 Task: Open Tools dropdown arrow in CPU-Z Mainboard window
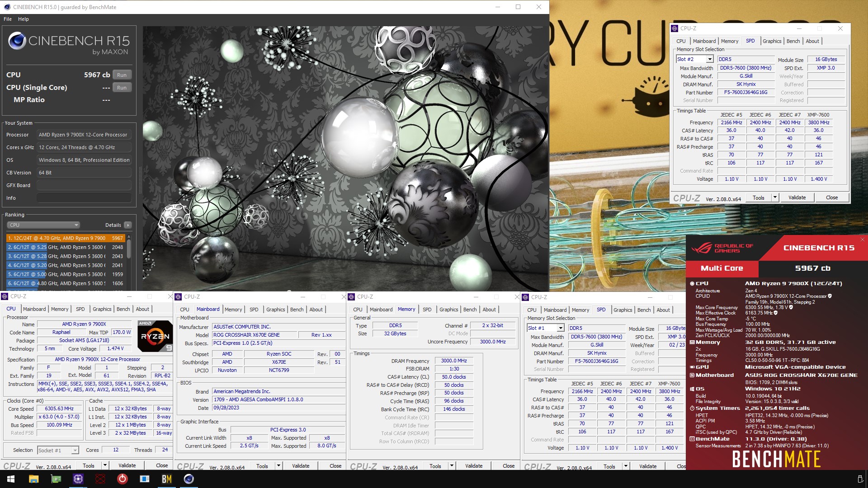(x=278, y=466)
